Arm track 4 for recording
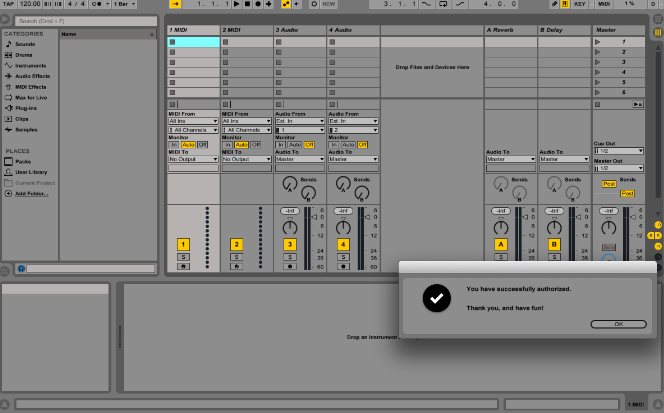The width and height of the screenshot is (664, 413). [343, 266]
